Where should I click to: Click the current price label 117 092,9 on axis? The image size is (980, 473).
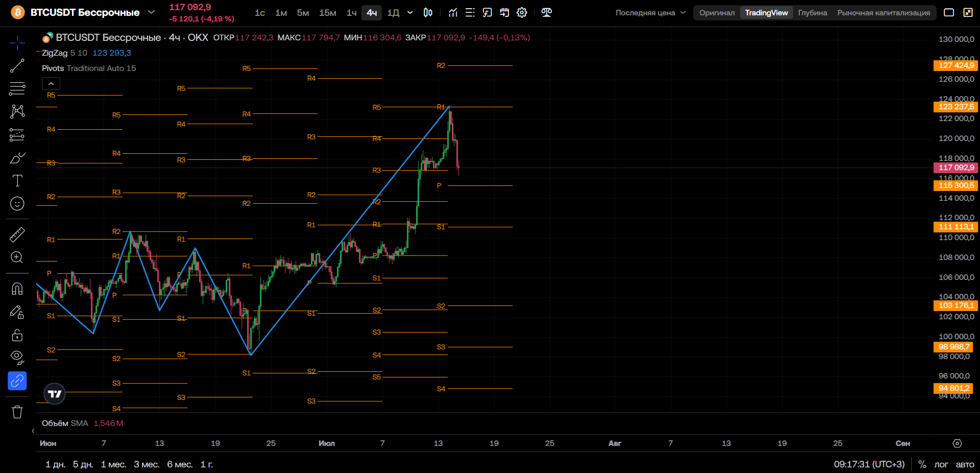[956, 168]
